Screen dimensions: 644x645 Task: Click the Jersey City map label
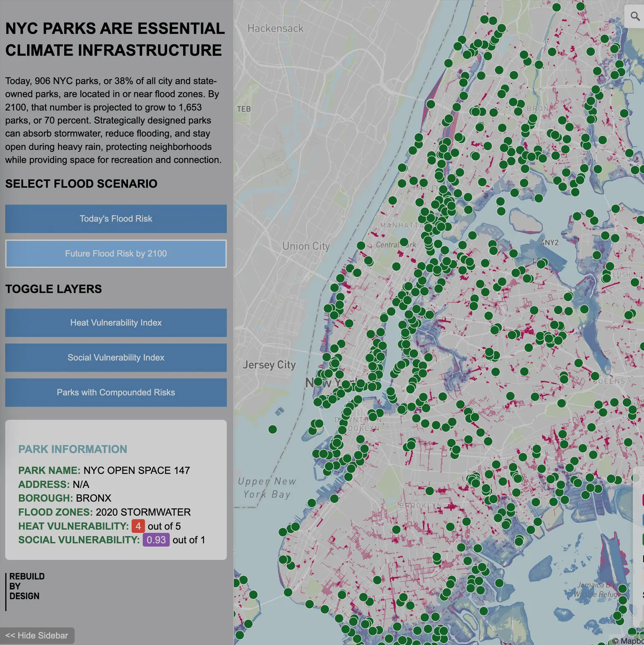[269, 365]
